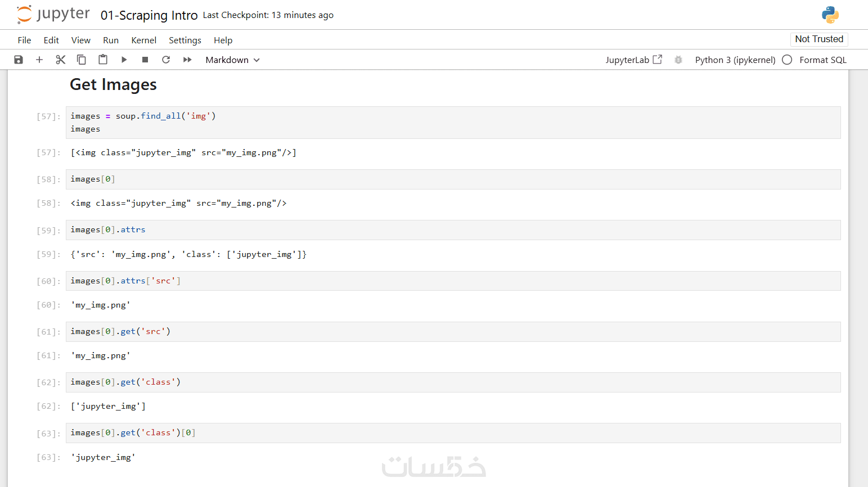
Task: Open the Kernel menu
Action: tap(143, 40)
